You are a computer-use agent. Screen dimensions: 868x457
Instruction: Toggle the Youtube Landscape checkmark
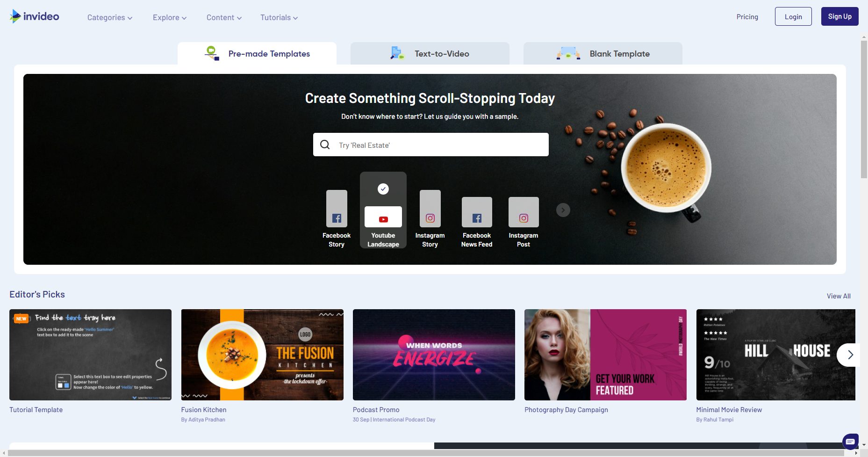(x=383, y=189)
